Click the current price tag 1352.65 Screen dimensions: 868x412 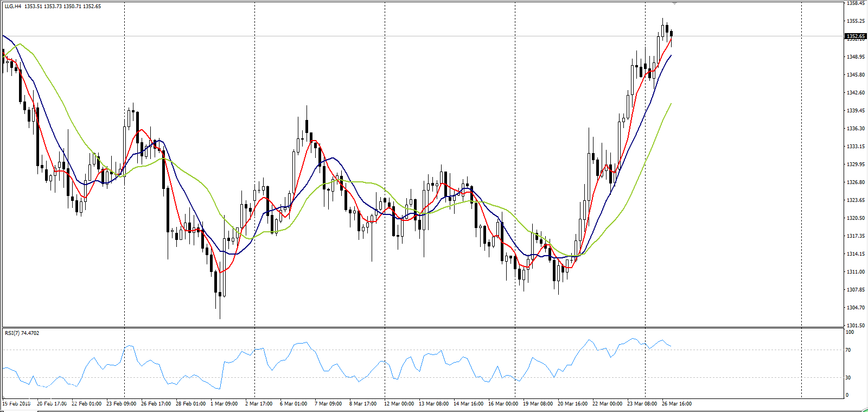(856, 36)
